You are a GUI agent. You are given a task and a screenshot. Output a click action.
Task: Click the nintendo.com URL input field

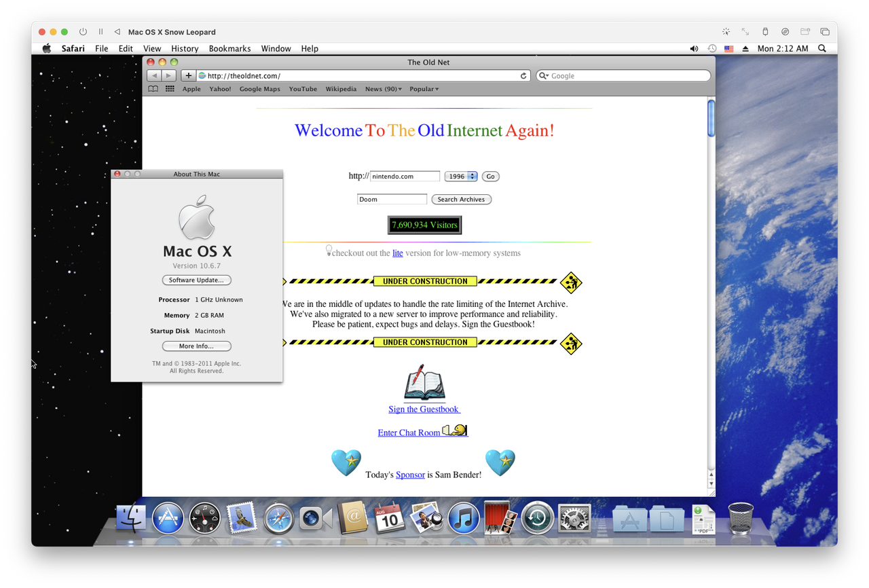[x=405, y=177]
